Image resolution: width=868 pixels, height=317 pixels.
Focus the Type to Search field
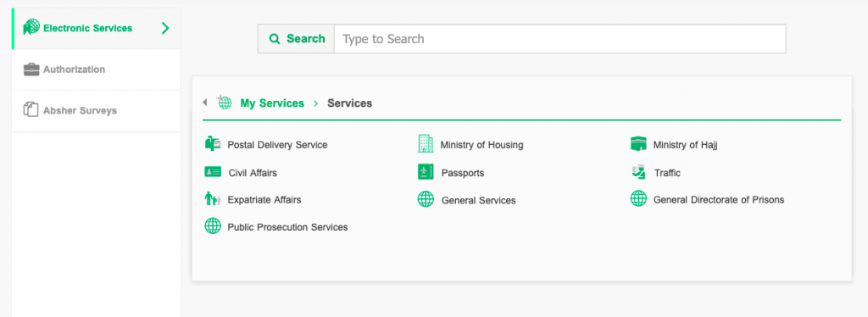point(559,39)
